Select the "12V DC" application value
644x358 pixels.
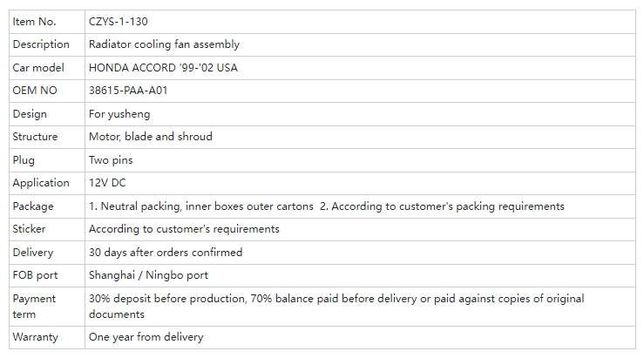[x=108, y=183]
